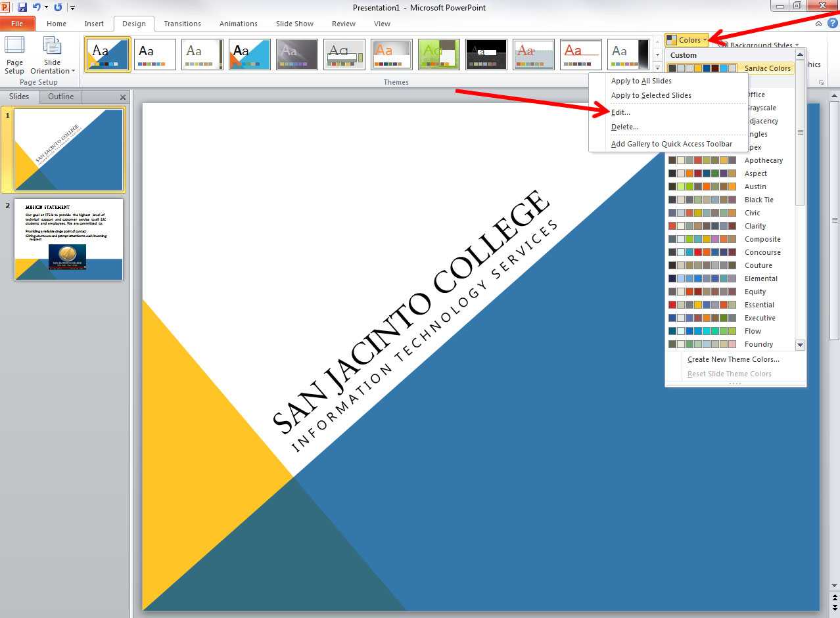Open the Undo history dropdown arrow
Viewport: 840px width, 618px height.
pos(46,8)
